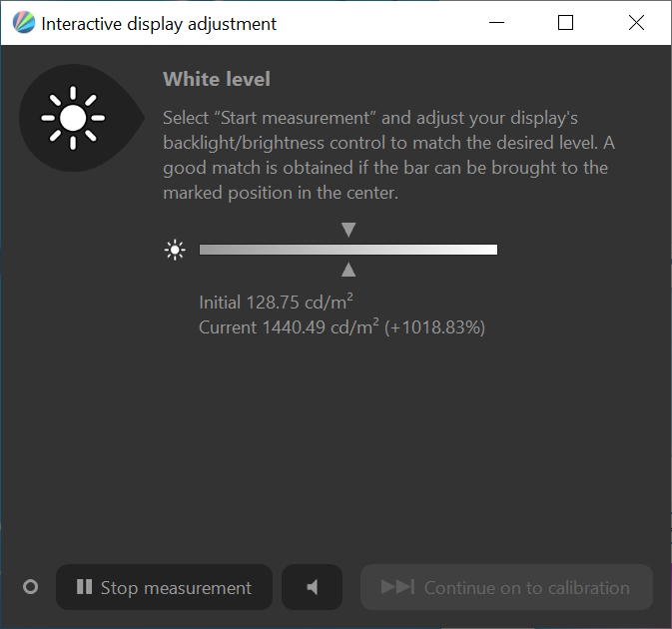The width and height of the screenshot is (672, 629).
Task: Close the Interactive display adjustment window
Action: (x=636, y=23)
